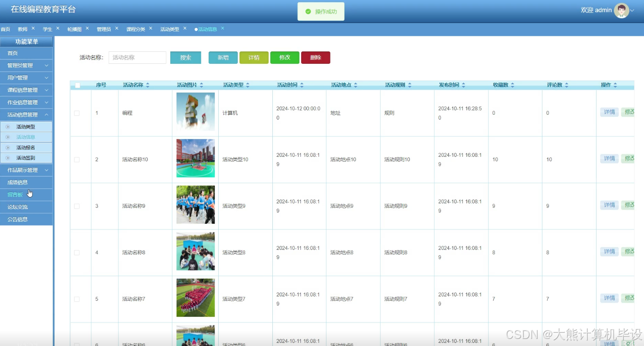Open 论坛交流 in the sidebar

(26, 207)
